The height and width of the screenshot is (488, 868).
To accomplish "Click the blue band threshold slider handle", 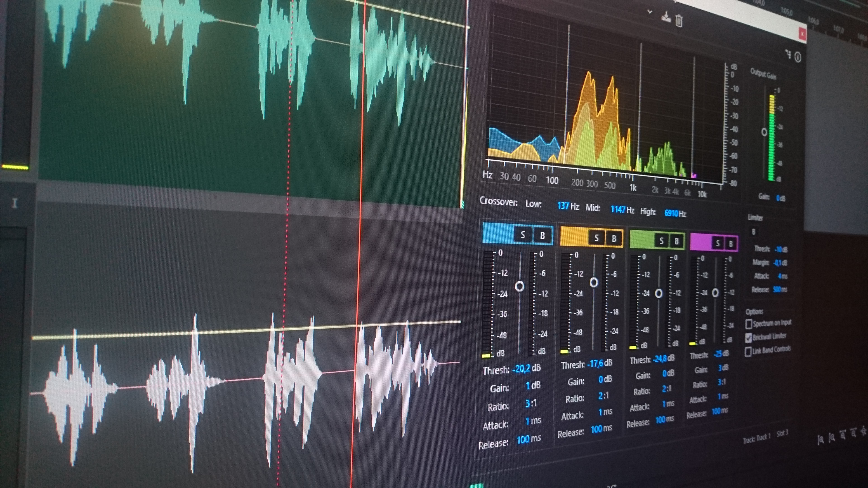I will click(520, 286).
